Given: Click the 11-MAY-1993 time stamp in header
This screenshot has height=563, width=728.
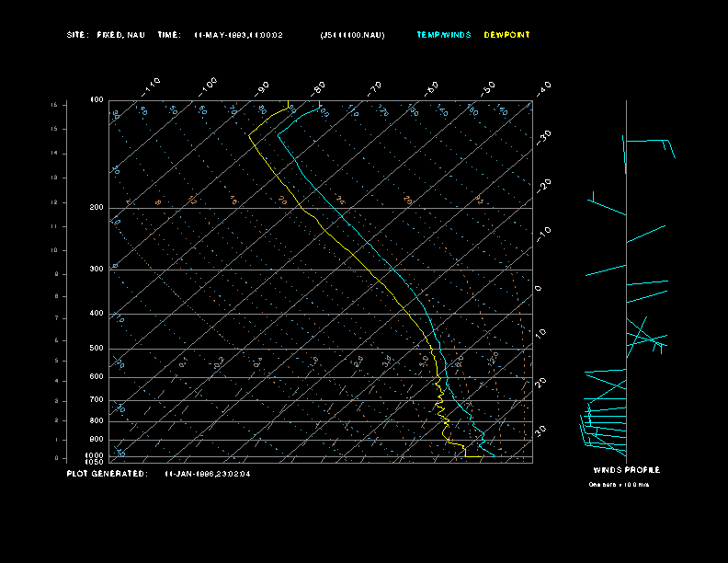Looking at the screenshot, I should [238, 35].
